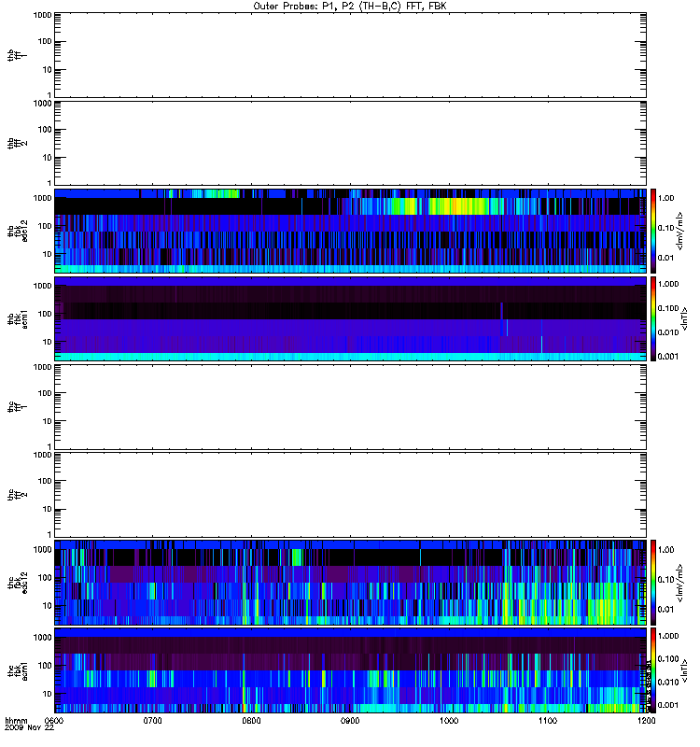
Task: Click the '<|mV/m|>' units label beside thb edc12
Action: 680,231
